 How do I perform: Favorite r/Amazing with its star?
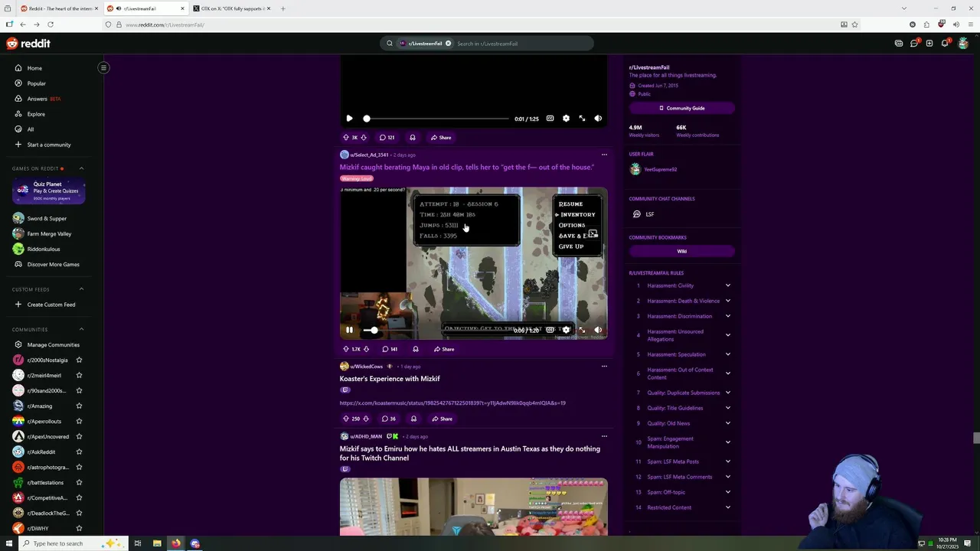coord(79,406)
